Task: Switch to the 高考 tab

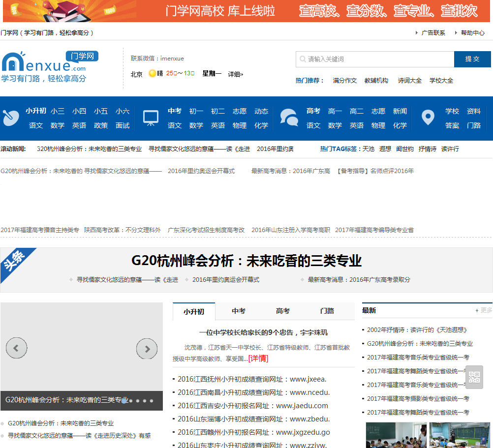Action: point(282,311)
